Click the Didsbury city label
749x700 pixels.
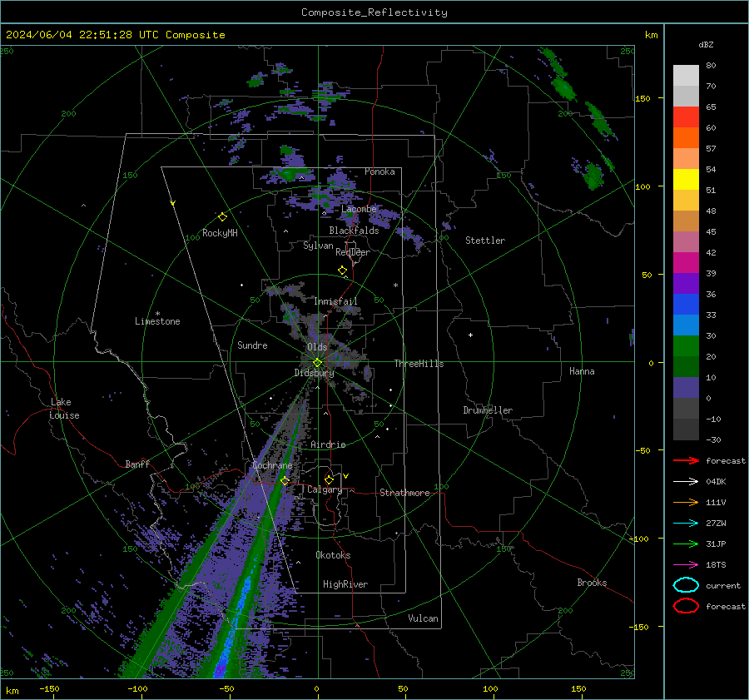click(x=314, y=373)
